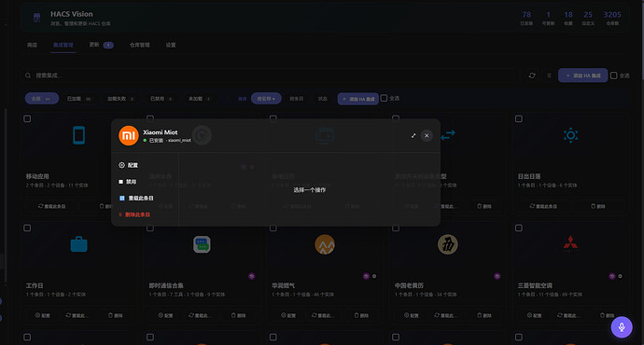The height and width of the screenshot is (345, 644).
Task: Open 配置 for the 中国老黄历 card
Action: point(411,315)
